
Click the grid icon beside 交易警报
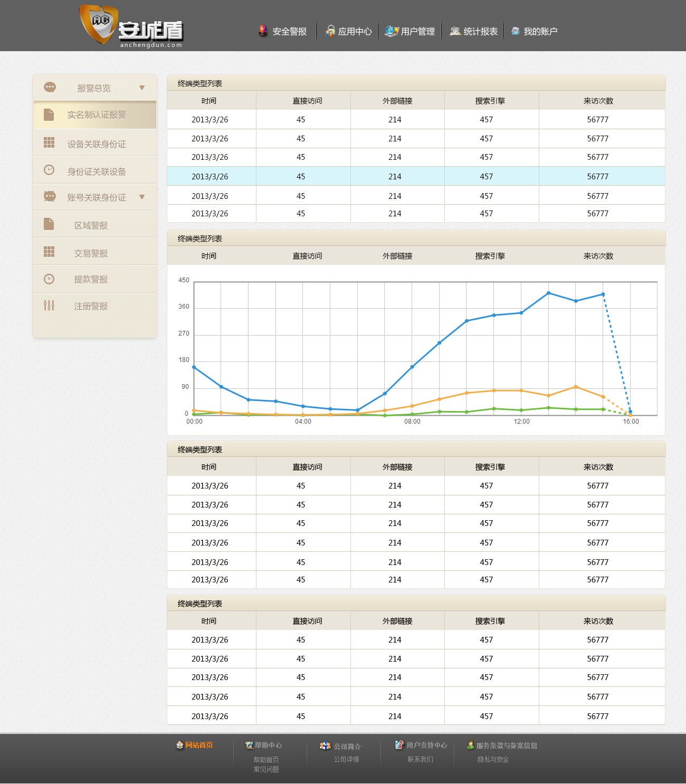tap(49, 252)
